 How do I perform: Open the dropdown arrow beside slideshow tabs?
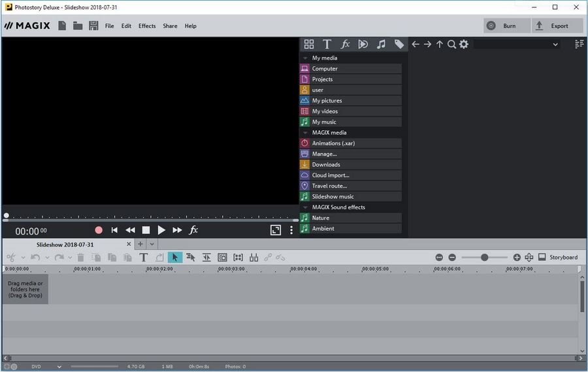point(152,245)
